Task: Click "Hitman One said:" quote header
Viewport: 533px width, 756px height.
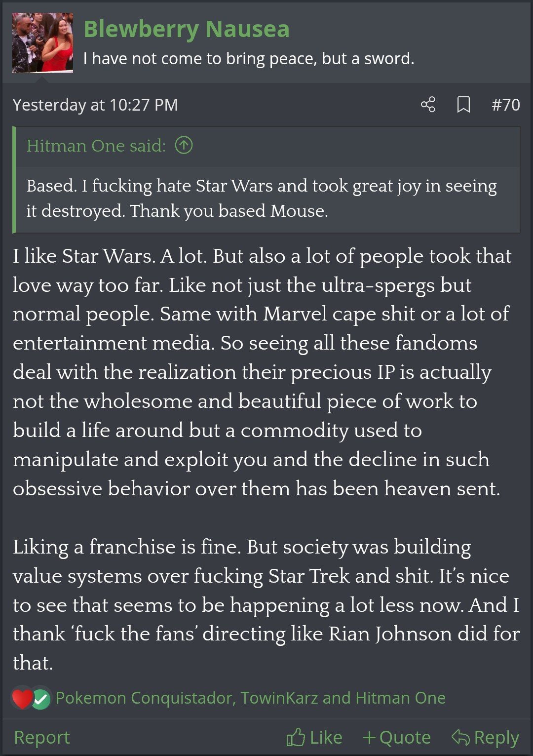Action: pyautogui.click(x=96, y=146)
